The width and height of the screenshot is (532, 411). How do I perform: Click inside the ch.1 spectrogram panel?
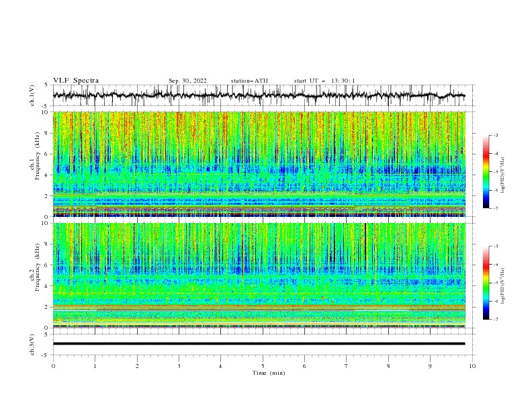click(x=259, y=164)
